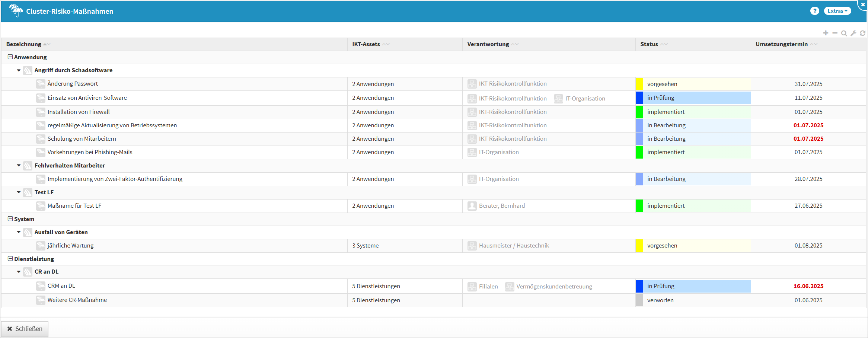The width and height of the screenshot is (868, 338).
Task: Open the help question mark icon
Action: [815, 11]
